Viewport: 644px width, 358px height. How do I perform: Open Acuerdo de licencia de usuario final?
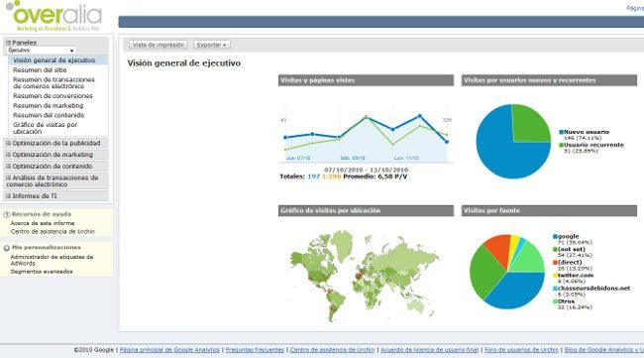(430, 350)
